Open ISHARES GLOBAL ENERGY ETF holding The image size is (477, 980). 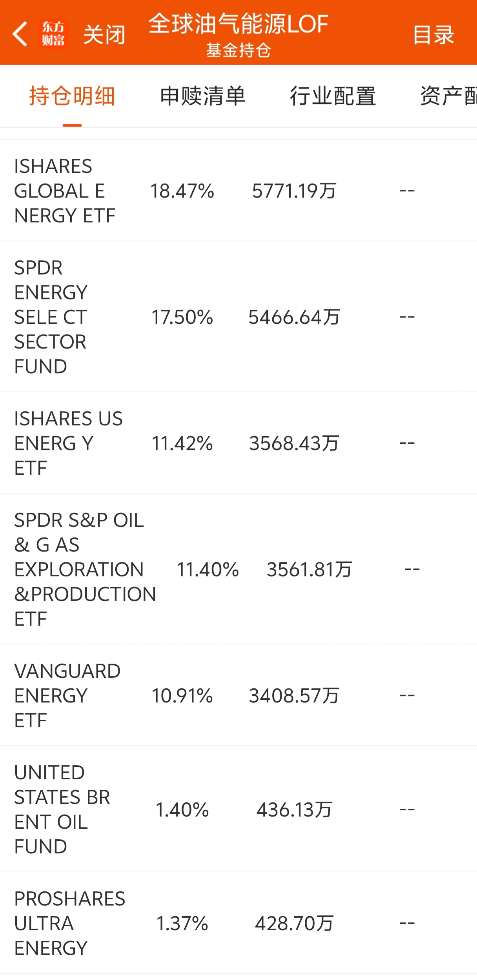[65, 191]
